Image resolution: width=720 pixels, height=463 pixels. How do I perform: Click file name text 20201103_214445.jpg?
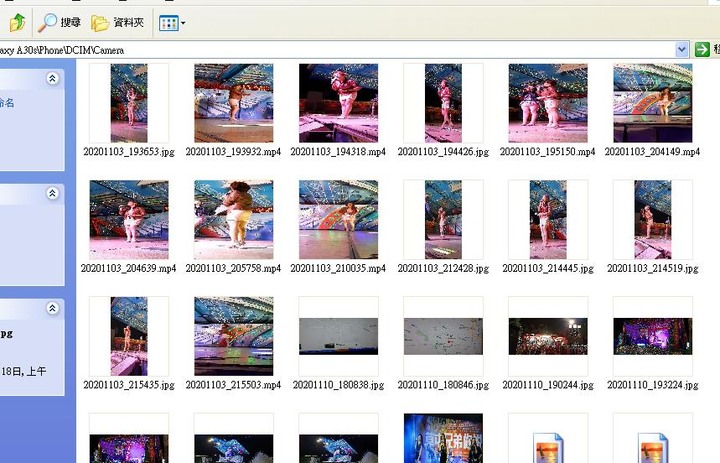click(548, 268)
